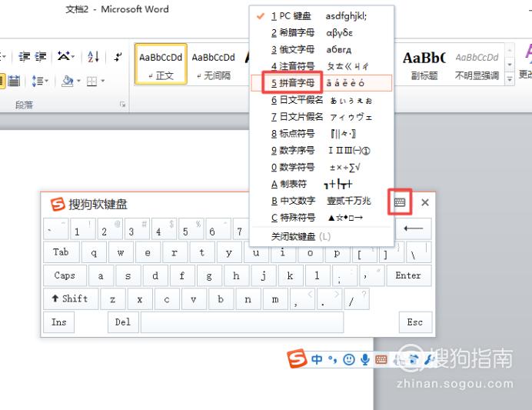532x410 pixels.
Task: Click the Enter key on soft keyboard
Action: coord(408,275)
